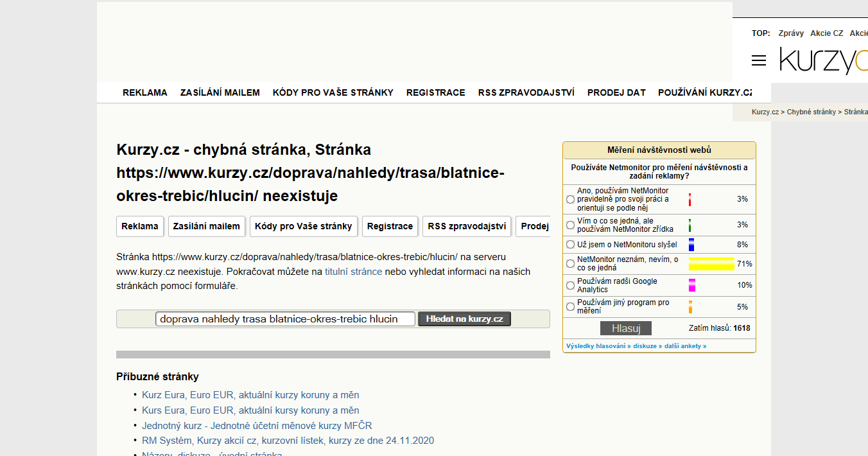The image size is (868, 456).
Task: Open PRODEJ DAT in top navigation
Action: [616, 92]
